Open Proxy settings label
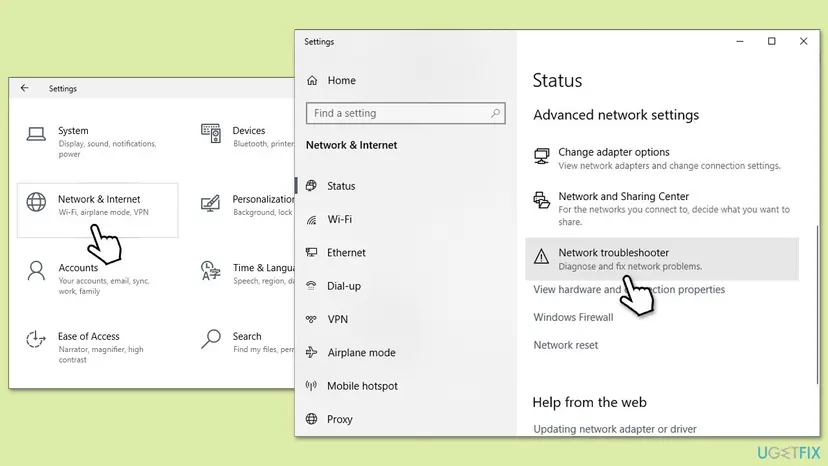This screenshot has height=466, width=828. click(340, 419)
